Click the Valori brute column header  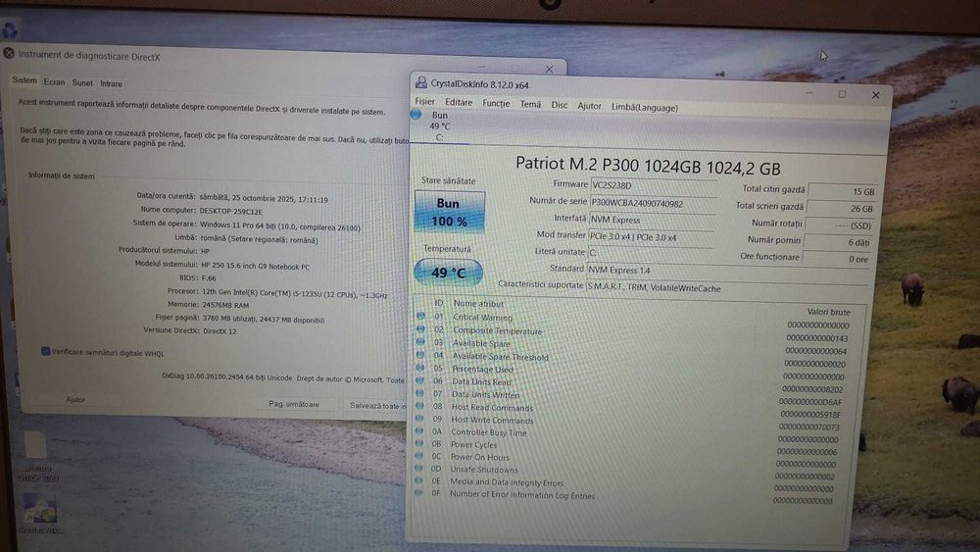point(828,312)
